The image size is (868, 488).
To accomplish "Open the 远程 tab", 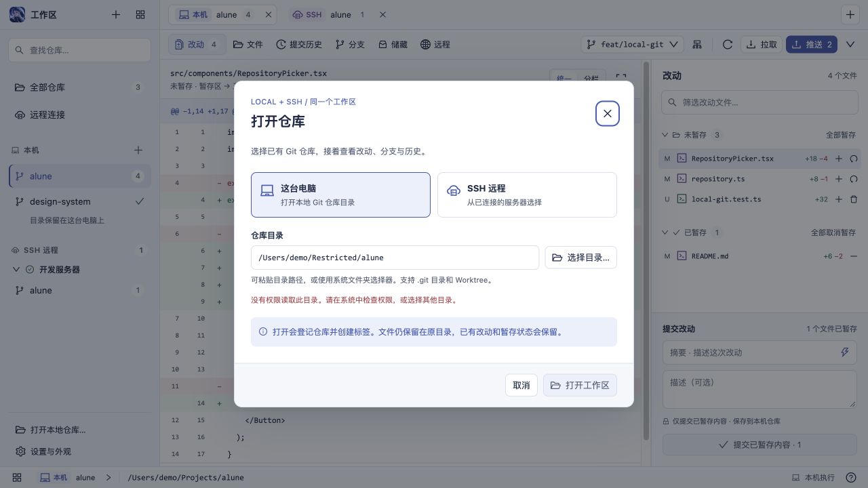I will 435,44.
